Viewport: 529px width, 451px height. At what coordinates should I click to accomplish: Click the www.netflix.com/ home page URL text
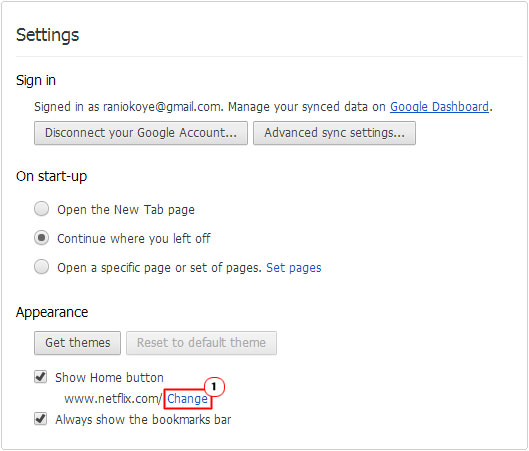pyautogui.click(x=113, y=399)
